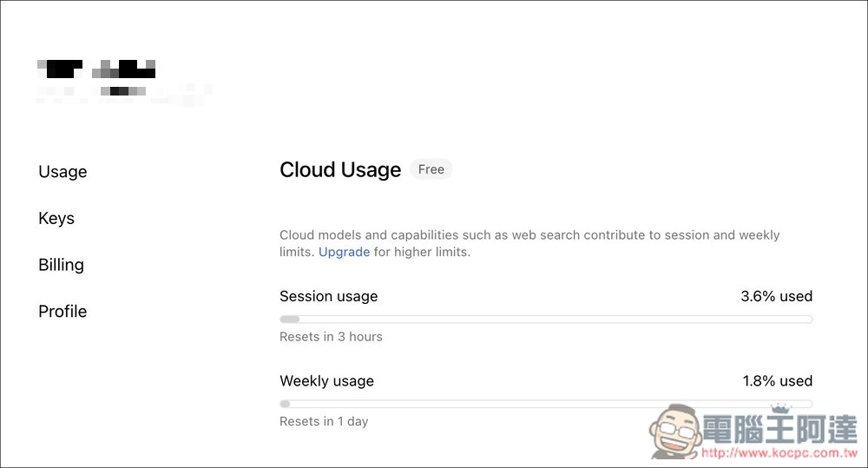Click the Session usage progress bar
868x468 pixels.
(x=546, y=319)
